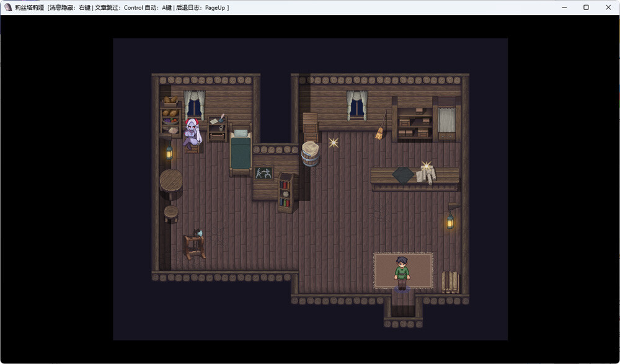Image resolution: width=620 pixels, height=364 pixels.
Task: Select the boy in the green shirt
Action: [402, 273]
